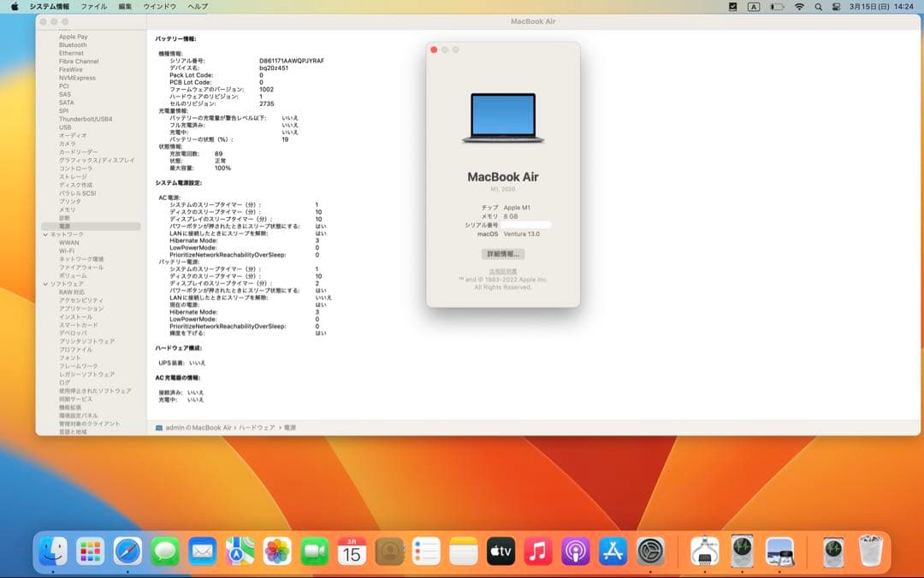
Task: Select Apple Pay in sidebar
Action: (x=73, y=37)
